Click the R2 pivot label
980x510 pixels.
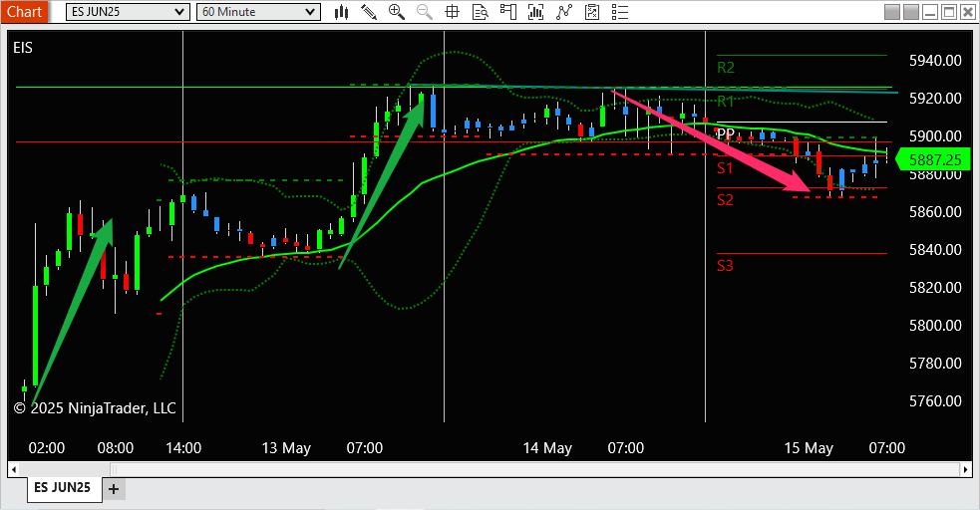(x=726, y=68)
